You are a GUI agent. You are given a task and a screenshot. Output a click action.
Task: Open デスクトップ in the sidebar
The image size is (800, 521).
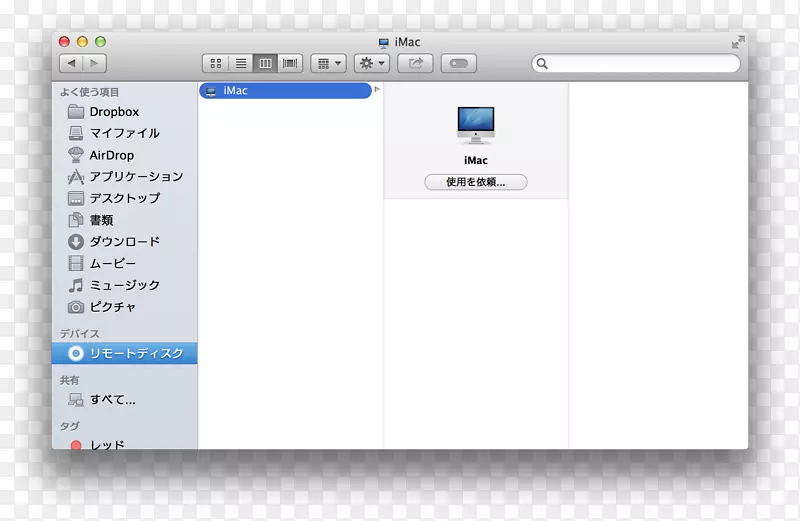tap(124, 198)
